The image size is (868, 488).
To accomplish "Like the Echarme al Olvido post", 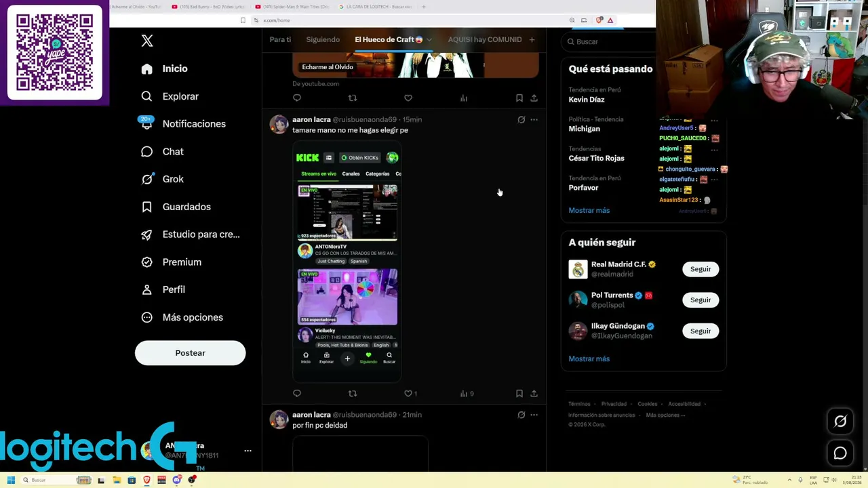I will tap(408, 98).
